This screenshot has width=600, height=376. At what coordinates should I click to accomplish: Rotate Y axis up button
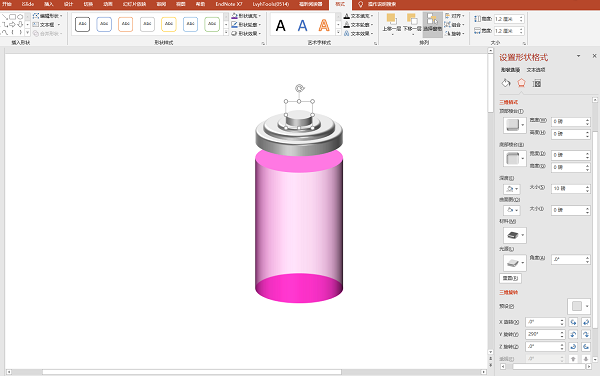[573, 334]
